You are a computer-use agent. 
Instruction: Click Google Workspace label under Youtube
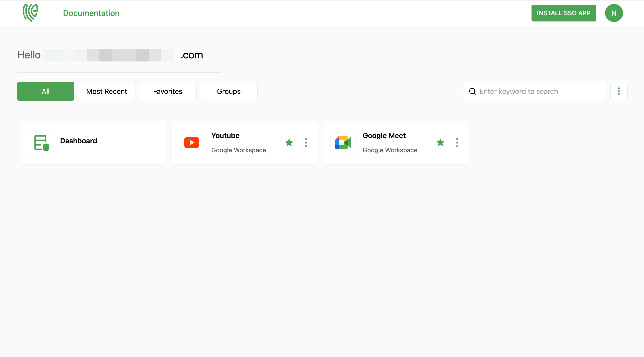pyautogui.click(x=238, y=150)
